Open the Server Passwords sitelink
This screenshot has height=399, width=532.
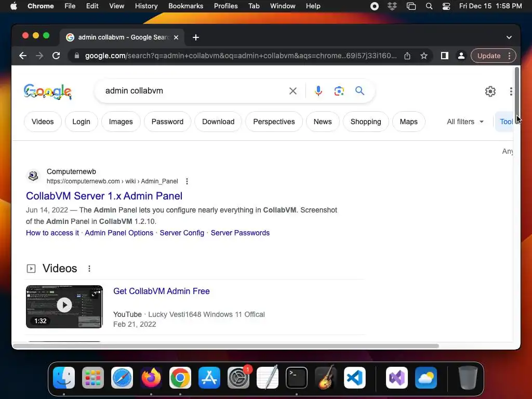[240, 233]
